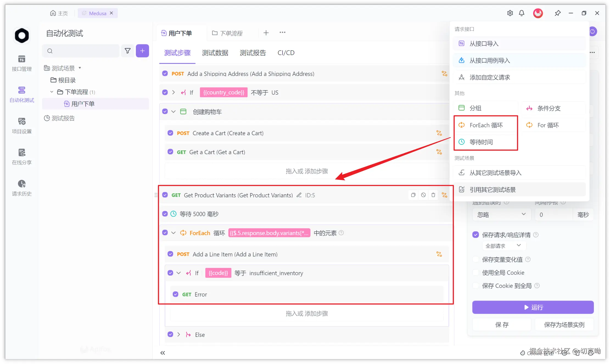Enable 使用全局 Cookie checkbox
The width and height of the screenshot is (610, 364).
pyautogui.click(x=476, y=273)
